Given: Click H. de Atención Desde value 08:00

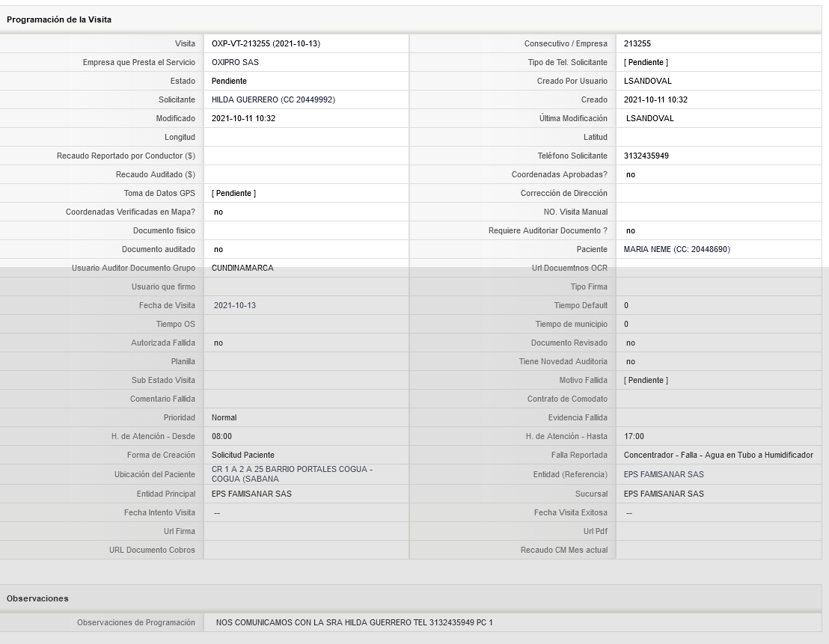Looking at the screenshot, I should [221, 437].
